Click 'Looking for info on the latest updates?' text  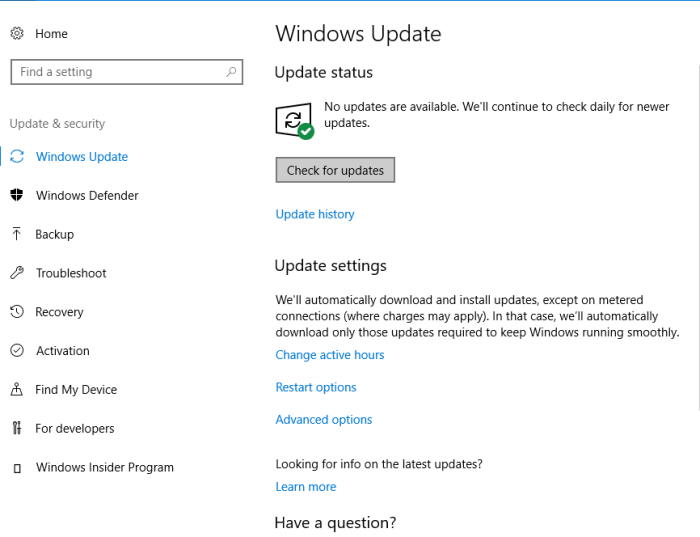(379, 464)
